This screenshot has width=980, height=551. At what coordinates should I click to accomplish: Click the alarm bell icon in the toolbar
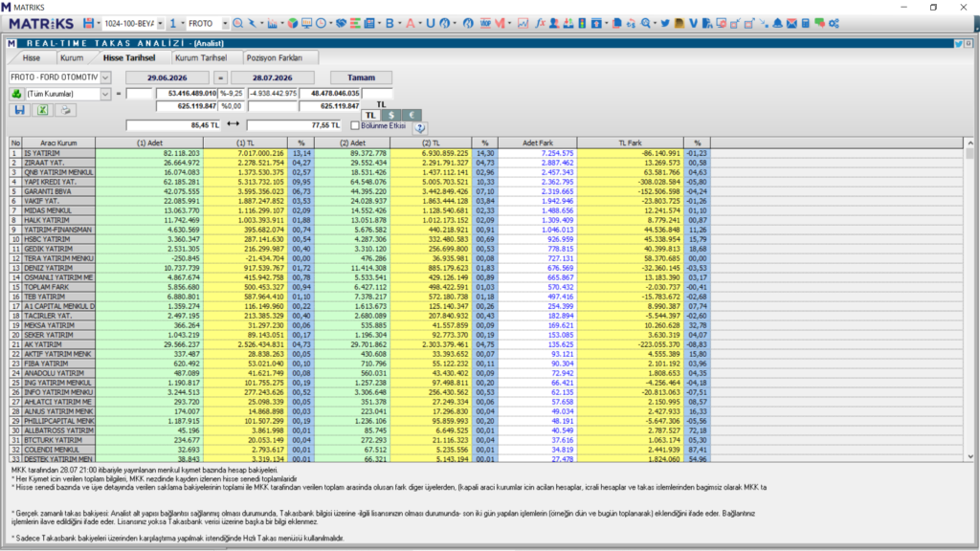click(777, 23)
